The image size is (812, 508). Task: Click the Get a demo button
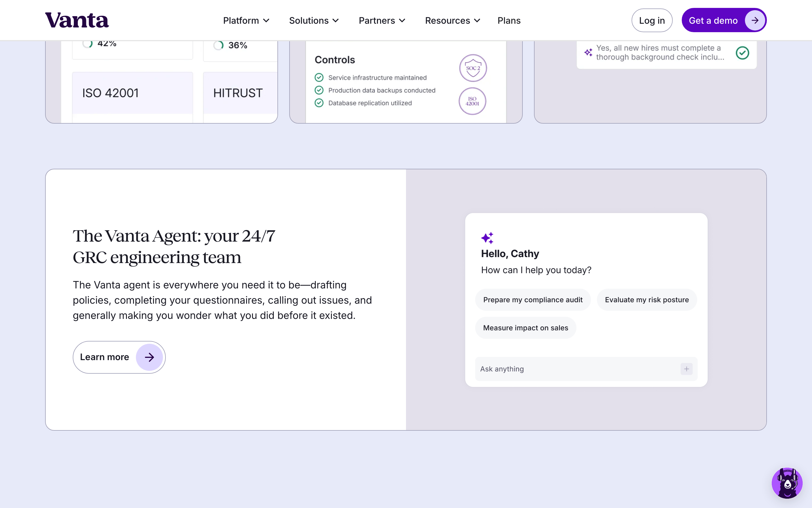click(x=724, y=20)
